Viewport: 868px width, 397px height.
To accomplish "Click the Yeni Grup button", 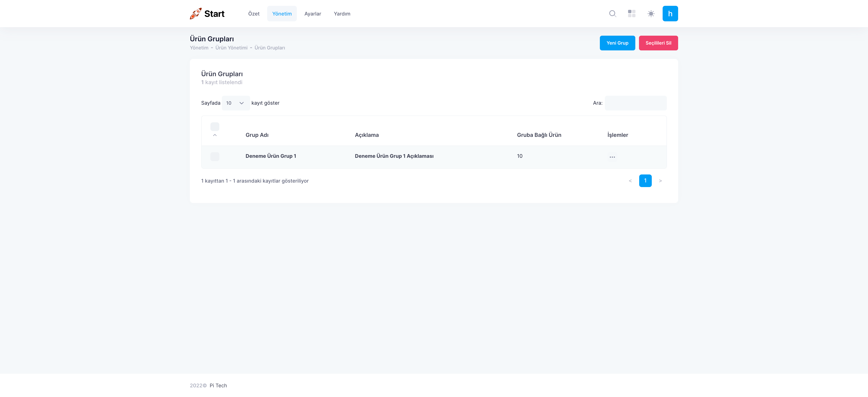I will [x=617, y=43].
